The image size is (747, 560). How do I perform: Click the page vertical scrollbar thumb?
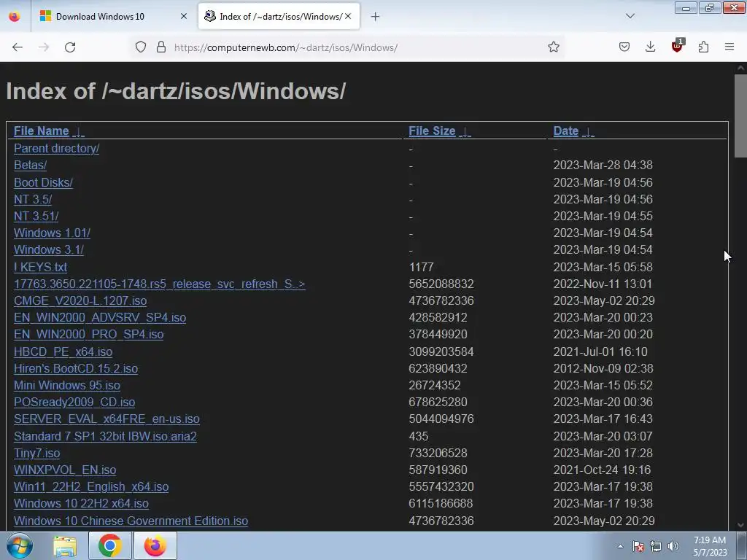(740, 116)
